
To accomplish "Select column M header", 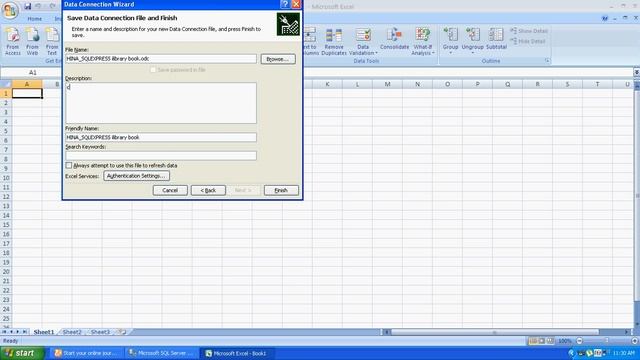I will click(387, 84).
